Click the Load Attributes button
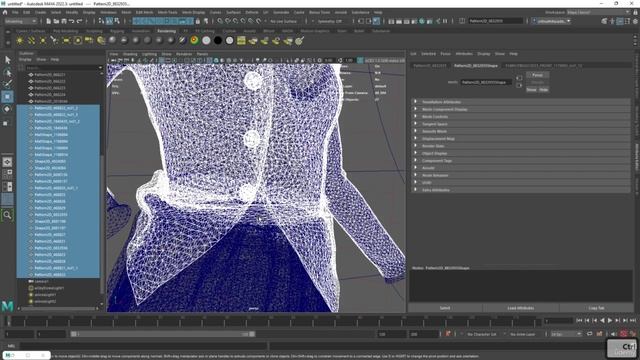Screen dimensions: 640x360 [520, 308]
